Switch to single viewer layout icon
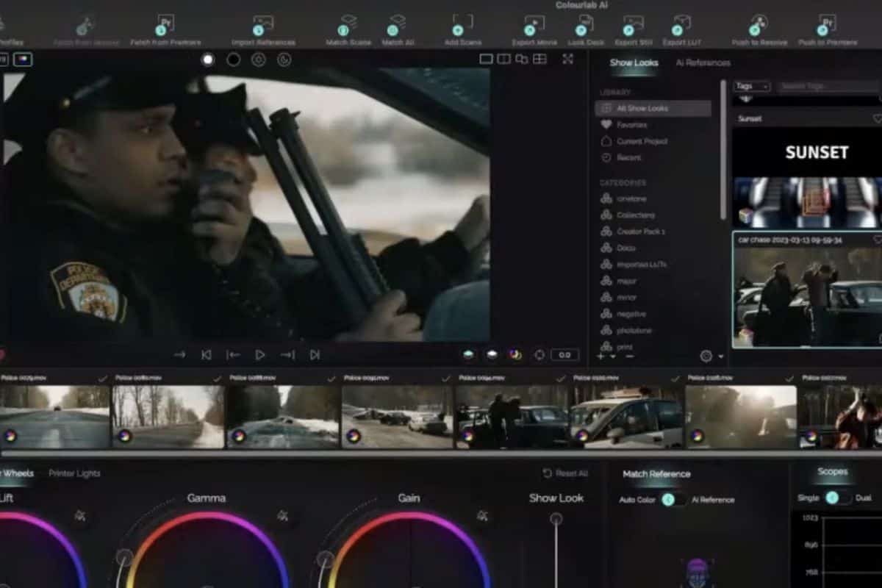Viewport: 882px width, 588px height. (x=486, y=59)
